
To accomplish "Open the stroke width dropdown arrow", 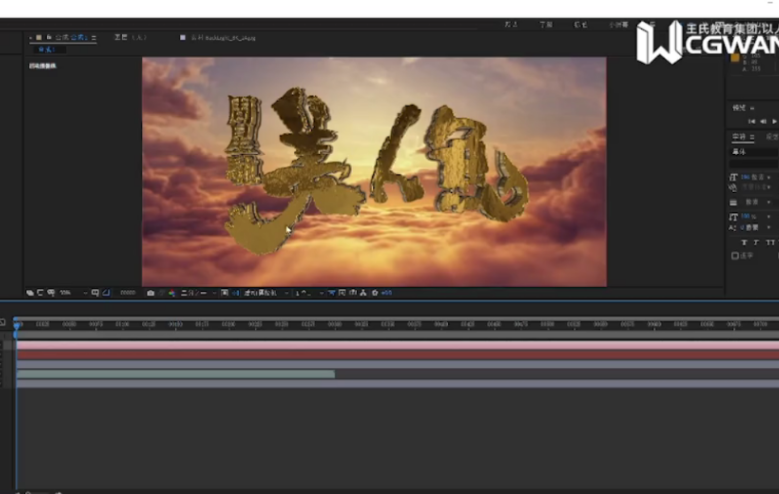I will pyautogui.click(x=769, y=202).
